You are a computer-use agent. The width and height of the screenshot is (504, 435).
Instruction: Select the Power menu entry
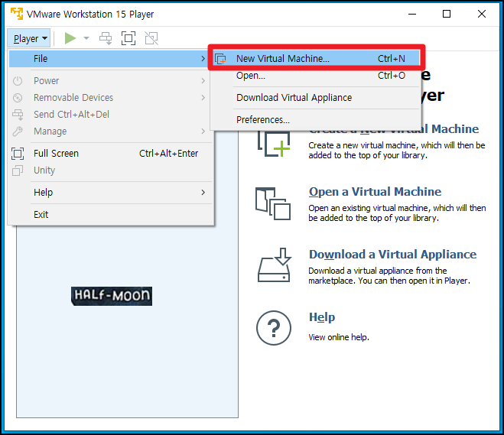click(x=108, y=80)
